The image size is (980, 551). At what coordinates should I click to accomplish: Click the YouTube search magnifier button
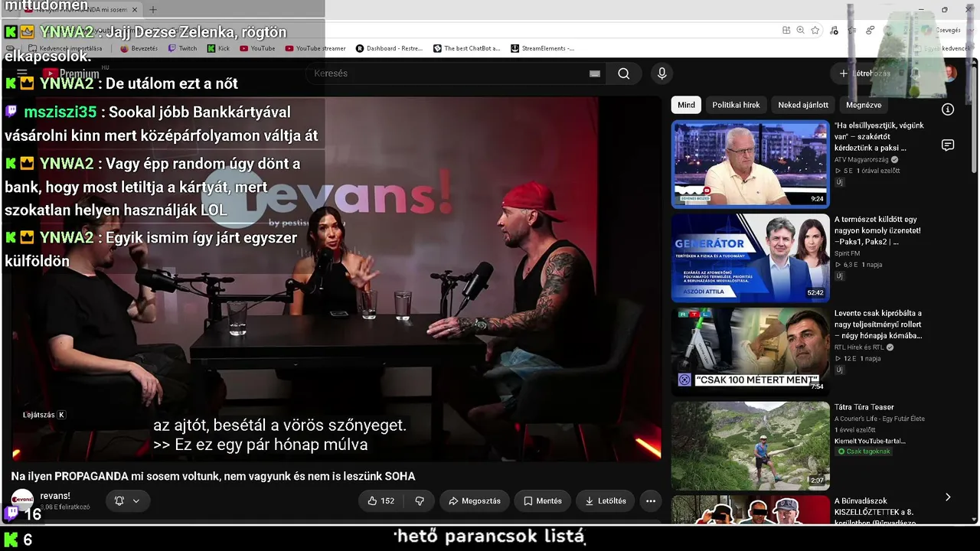[x=623, y=73]
